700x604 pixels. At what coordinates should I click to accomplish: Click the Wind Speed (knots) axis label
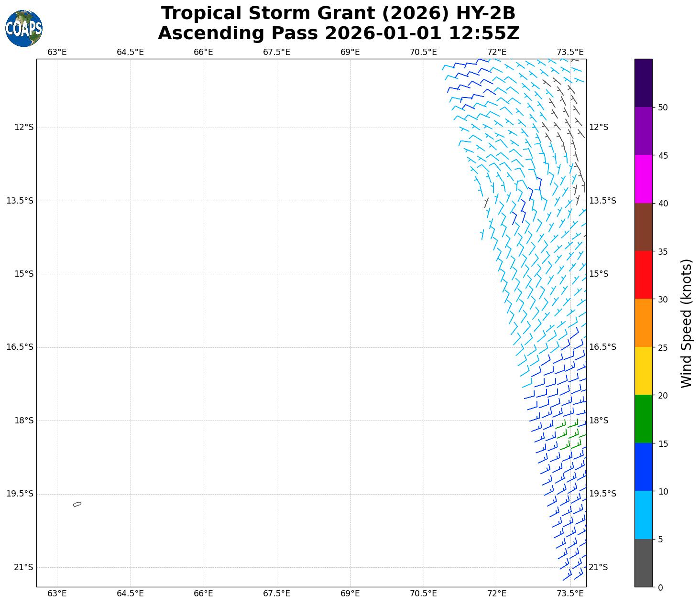tap(686, 323)
